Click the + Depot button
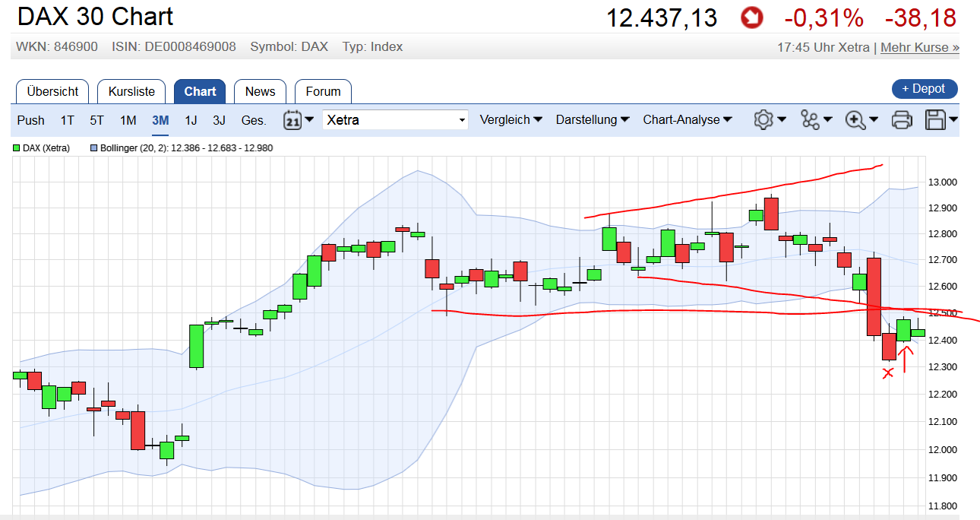Image resolution: width=980 pixels, height=520 pixels. tap(925, 89)
